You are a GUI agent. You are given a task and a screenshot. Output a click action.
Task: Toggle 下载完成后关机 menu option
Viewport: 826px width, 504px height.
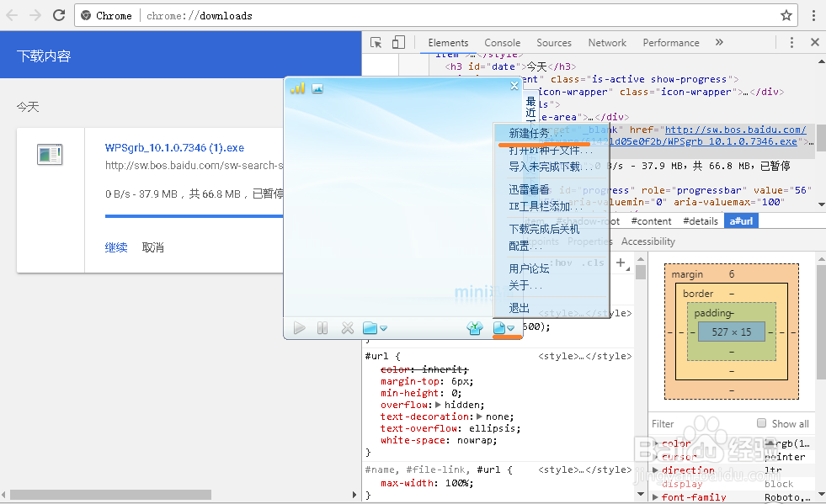552,229
